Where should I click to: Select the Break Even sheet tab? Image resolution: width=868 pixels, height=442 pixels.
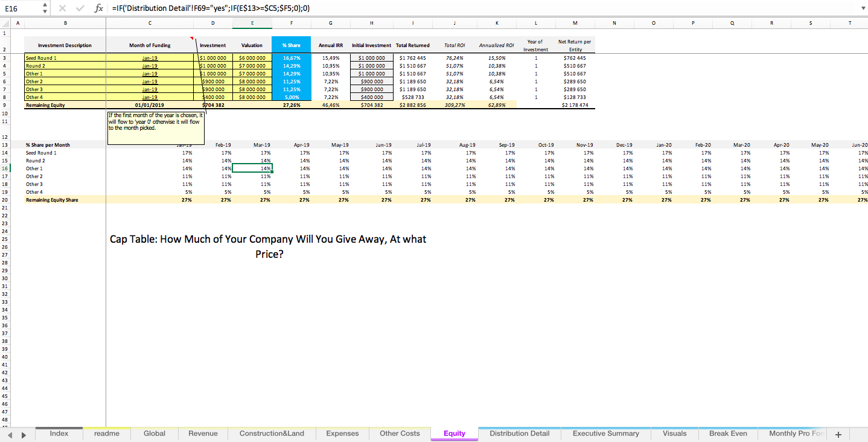(x=728, y=434)
